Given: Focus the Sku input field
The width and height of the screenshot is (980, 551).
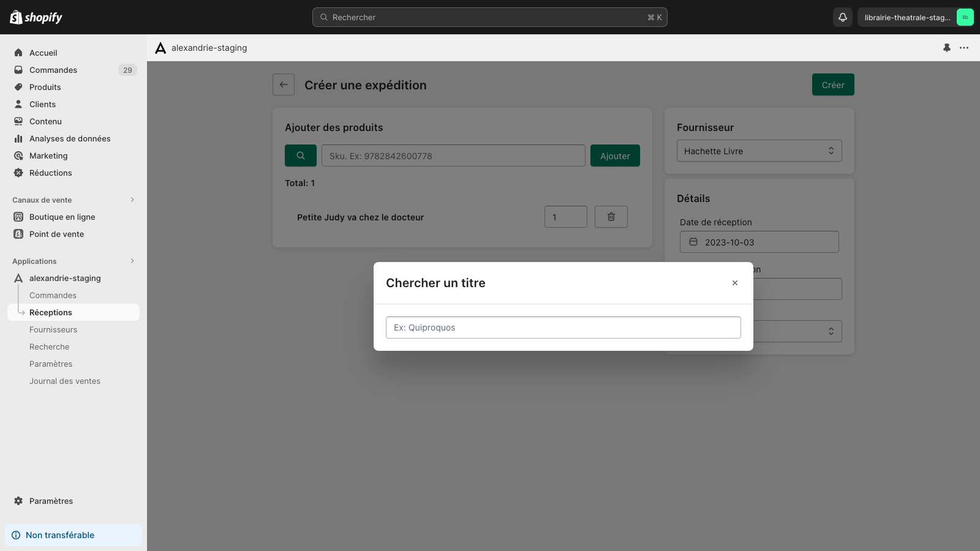Looking at the screenshot, I should click(453, 156).
